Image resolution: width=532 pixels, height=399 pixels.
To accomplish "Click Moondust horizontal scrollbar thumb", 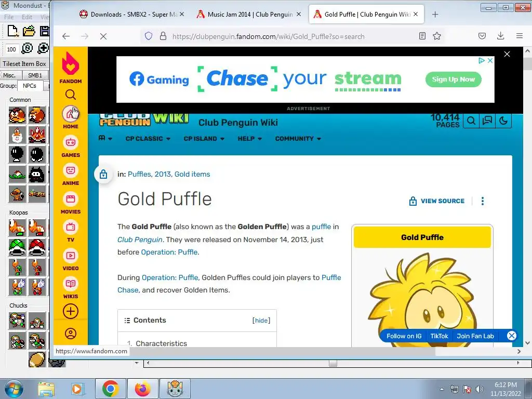I will (333, 363).
